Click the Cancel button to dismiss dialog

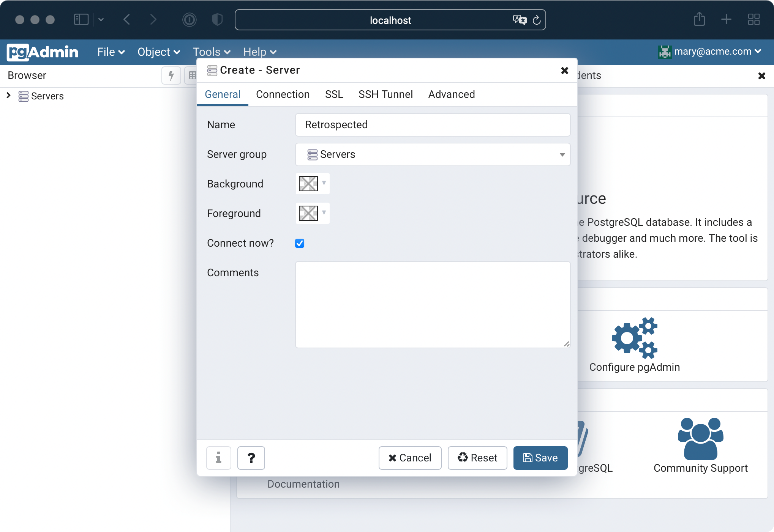coord(410,458)
